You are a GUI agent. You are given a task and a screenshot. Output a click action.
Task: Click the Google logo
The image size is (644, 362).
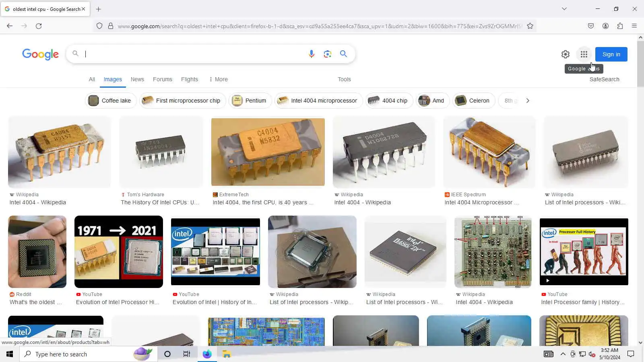tap(40, 54)
